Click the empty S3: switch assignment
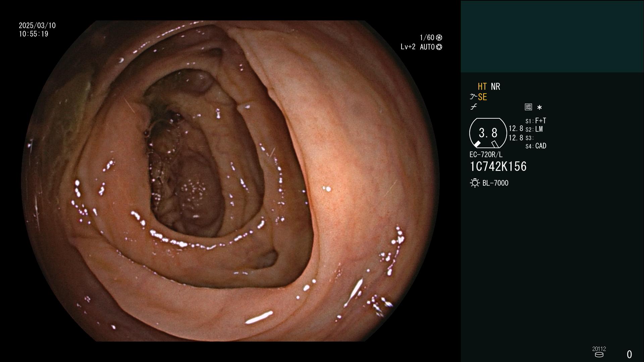This screenshot has width=644, height=362. click(529, 138)
